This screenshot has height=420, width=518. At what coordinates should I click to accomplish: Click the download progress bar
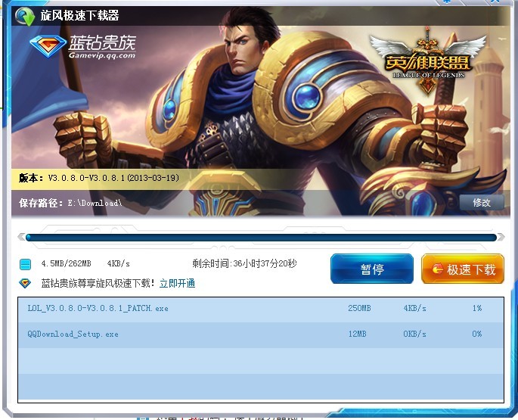pyautogui.click(x=261, y=238)
